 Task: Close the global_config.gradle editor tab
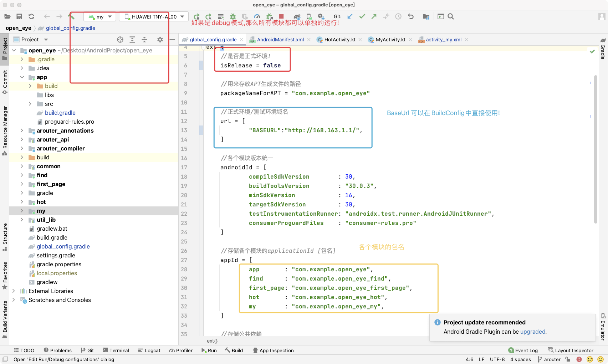point(241,40)
